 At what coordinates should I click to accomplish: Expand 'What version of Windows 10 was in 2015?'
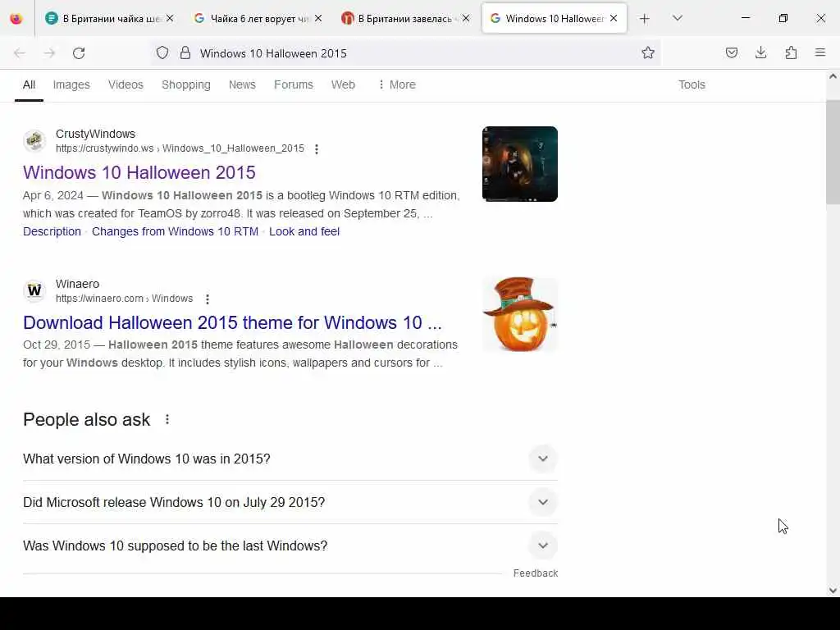(290, 459)
